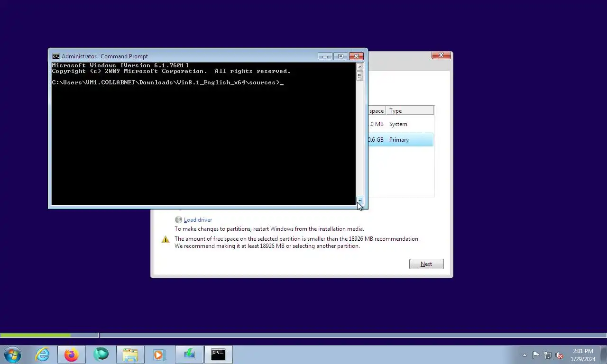607x364 pixels.
Task: Close the Command Prompt window
Action: [356, 56]
